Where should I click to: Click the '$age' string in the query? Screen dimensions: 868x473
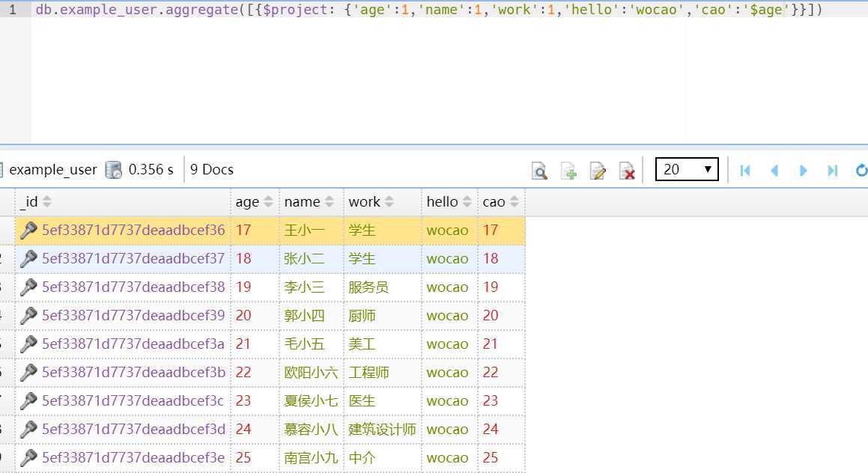[x=766, y=10]
